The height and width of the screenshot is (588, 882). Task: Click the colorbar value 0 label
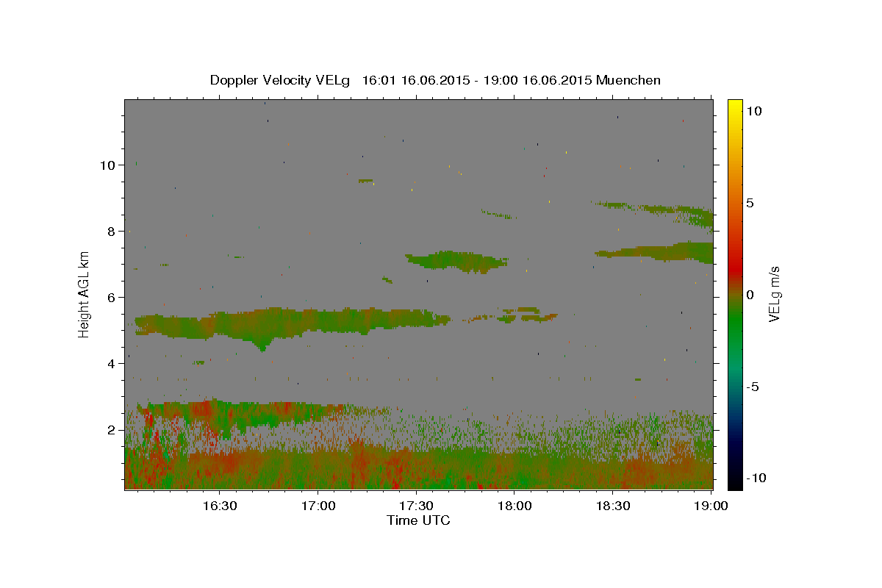click(750, 295)
